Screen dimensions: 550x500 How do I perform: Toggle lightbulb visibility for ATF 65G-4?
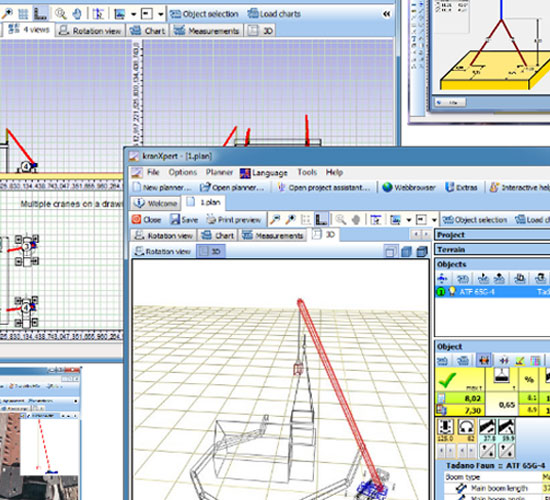tap(452, 291)
